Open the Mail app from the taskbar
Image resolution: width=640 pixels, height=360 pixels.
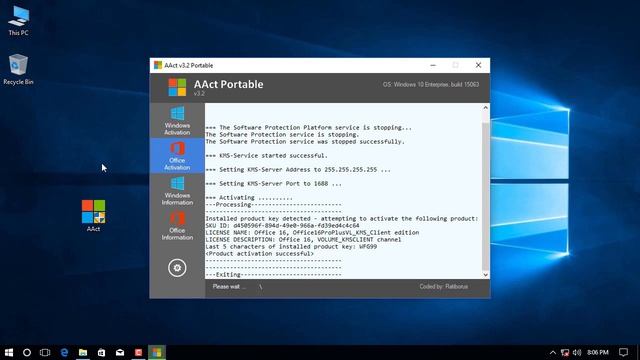120,352
